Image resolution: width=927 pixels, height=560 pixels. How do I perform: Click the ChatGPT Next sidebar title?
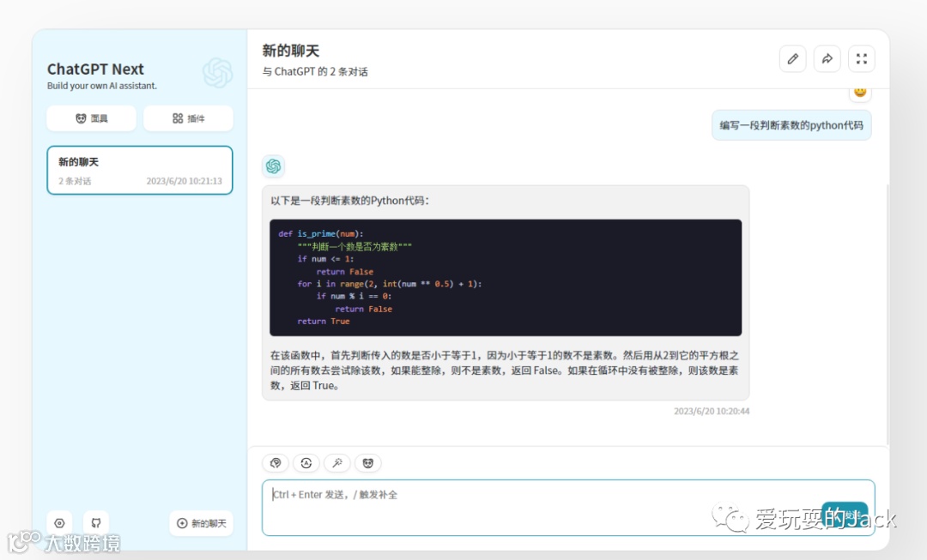96,69
